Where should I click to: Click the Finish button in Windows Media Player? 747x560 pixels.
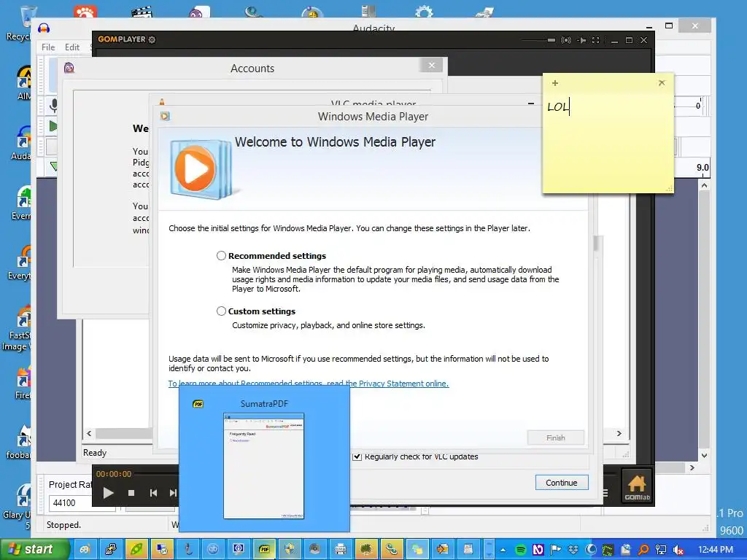(555, 437)
